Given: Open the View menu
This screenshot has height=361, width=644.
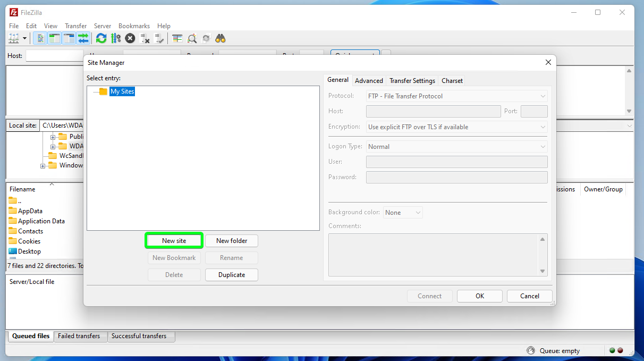Looking at the screenshot, I should pyautogui.click(x=50, y=26).
